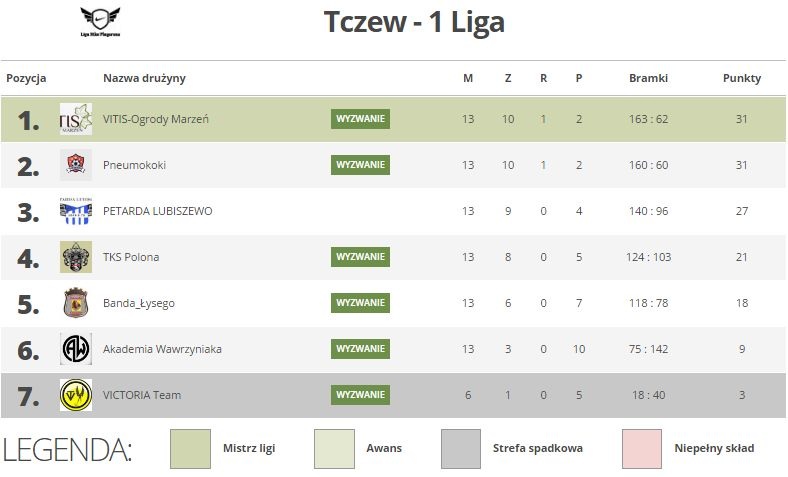Click the Pneumokoki team crest icon
Image resolution: width=788 pixels, height=477 pixels.
click(x=76, y=165)
